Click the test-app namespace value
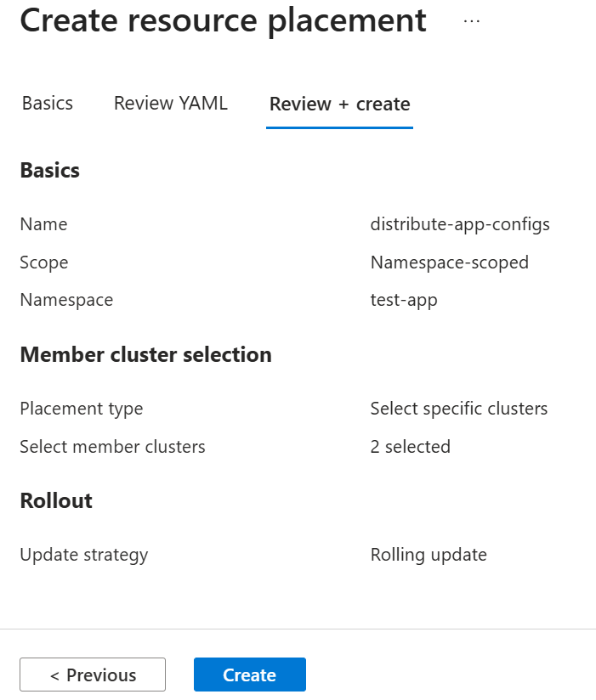This screenshot has width=596, height=700. (404, 300)
